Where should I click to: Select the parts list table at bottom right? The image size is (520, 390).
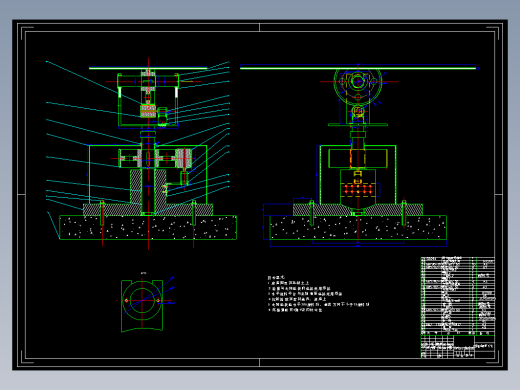[458, 296]
